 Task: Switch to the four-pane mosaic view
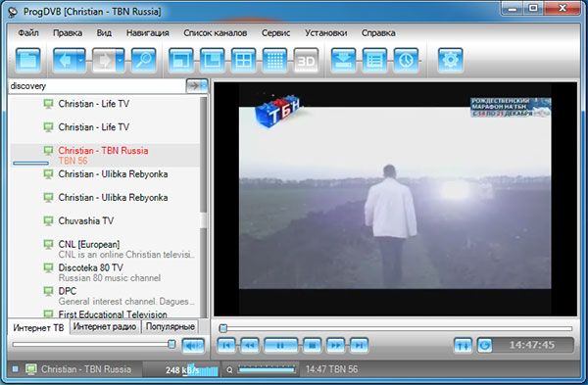tap(243, 61)
